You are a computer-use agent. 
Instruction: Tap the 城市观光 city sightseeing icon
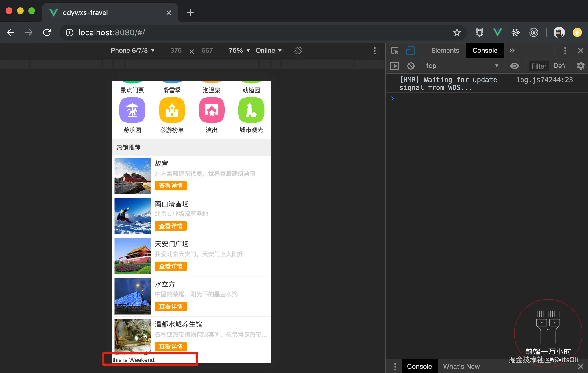251,110
